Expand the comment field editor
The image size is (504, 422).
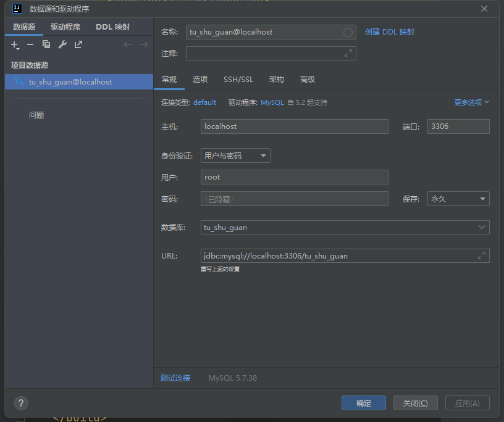(348, 53)
